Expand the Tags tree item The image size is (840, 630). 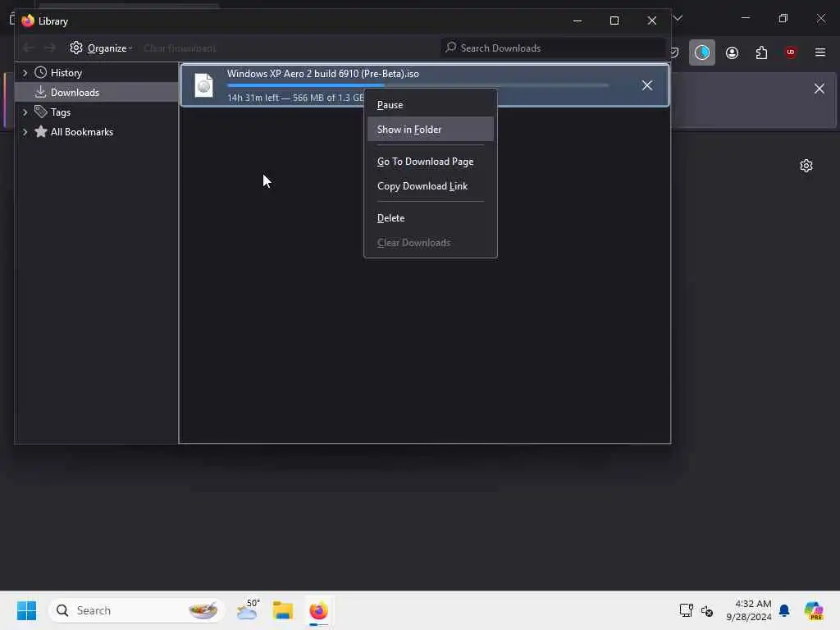coord(25,112)
